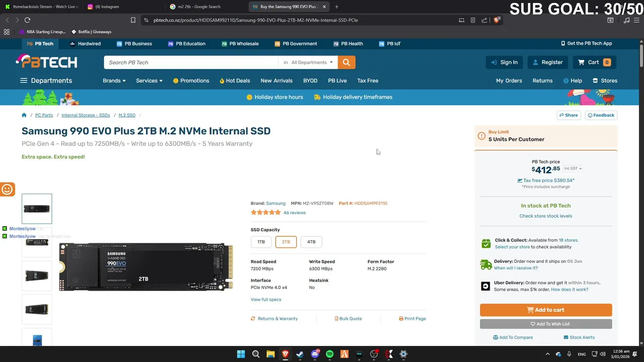Select the first SSD product thumbnail
Screen dimensions: 644x362
[x=37, y=209]
